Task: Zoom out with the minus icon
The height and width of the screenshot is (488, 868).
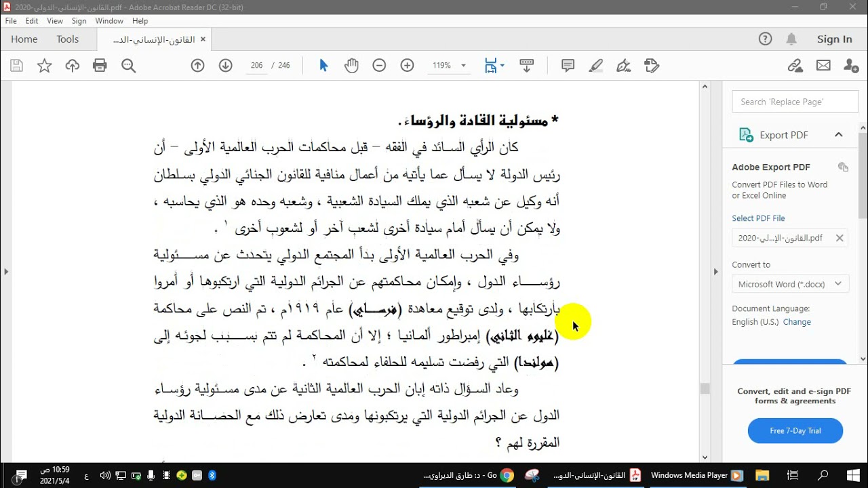Action: coord(379,66)
